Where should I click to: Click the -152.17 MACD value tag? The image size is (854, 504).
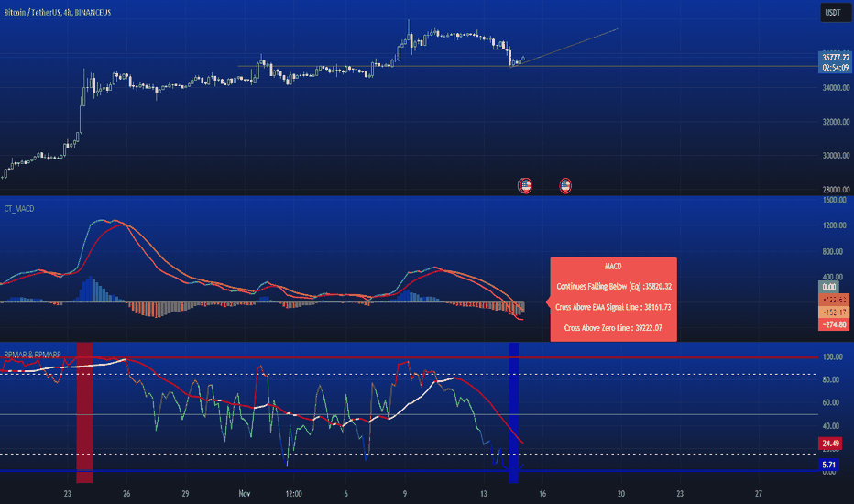tap(833, 312)
